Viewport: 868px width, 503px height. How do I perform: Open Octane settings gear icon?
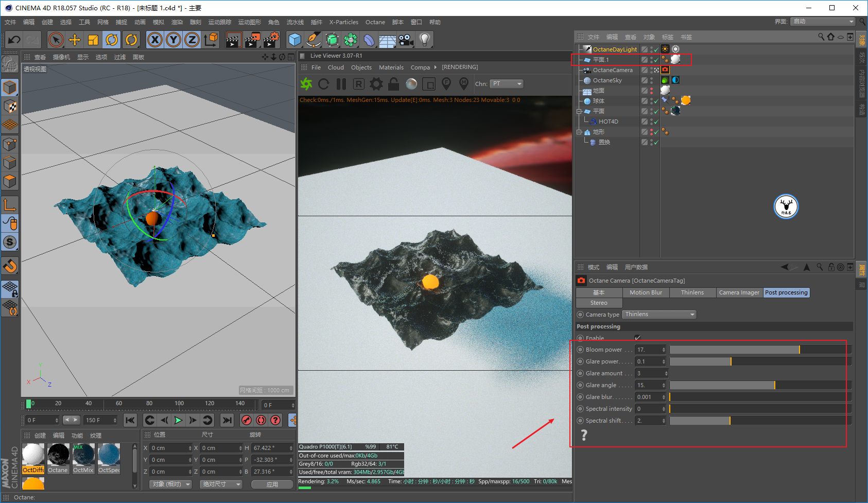tap(376, 83)
